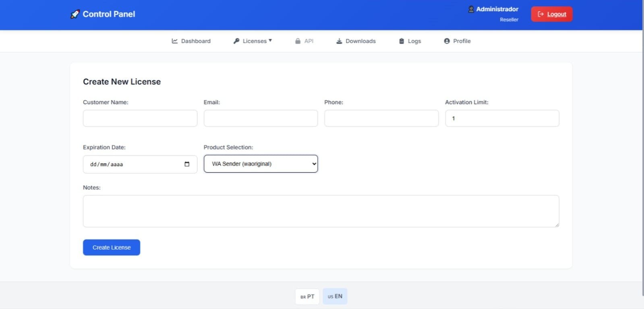Screen dimensions: 644x309
Task: Switch language to Portuguese (PT)
Action: point(307,297)
